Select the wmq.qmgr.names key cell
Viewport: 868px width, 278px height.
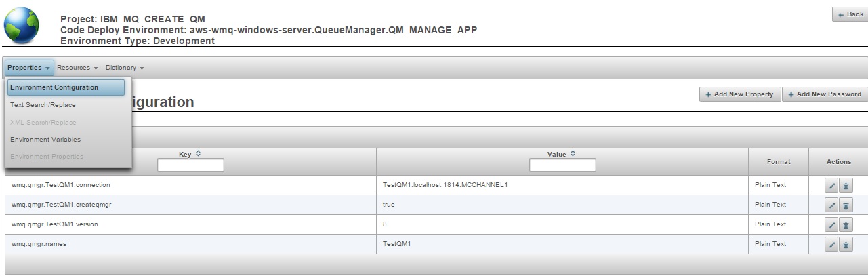(x=190, y=244)
